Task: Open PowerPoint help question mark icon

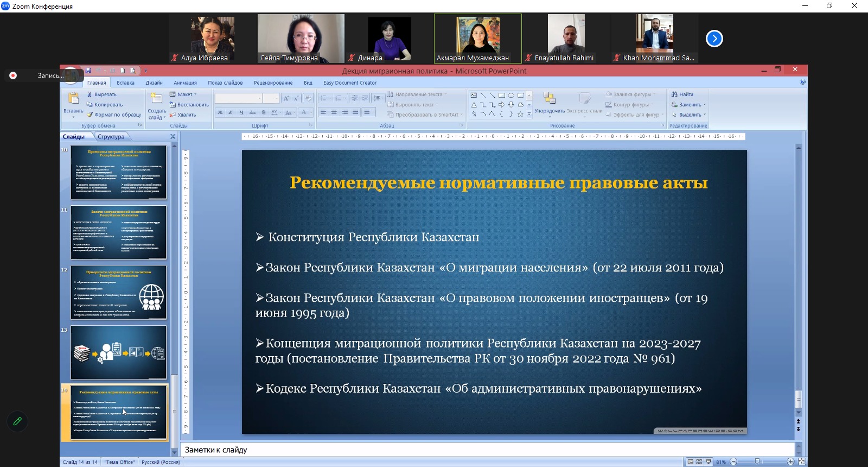Action: click(x=803, y=83)
